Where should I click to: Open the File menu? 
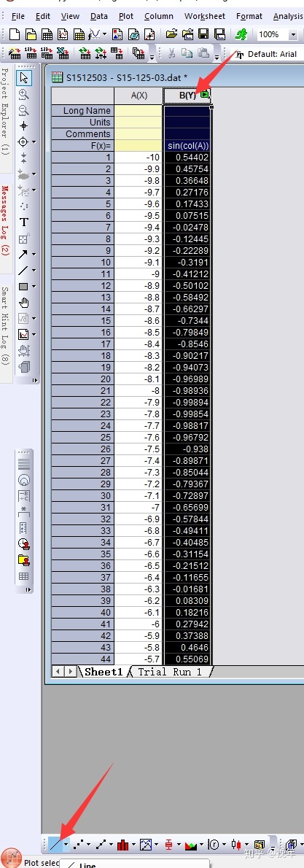17,16
